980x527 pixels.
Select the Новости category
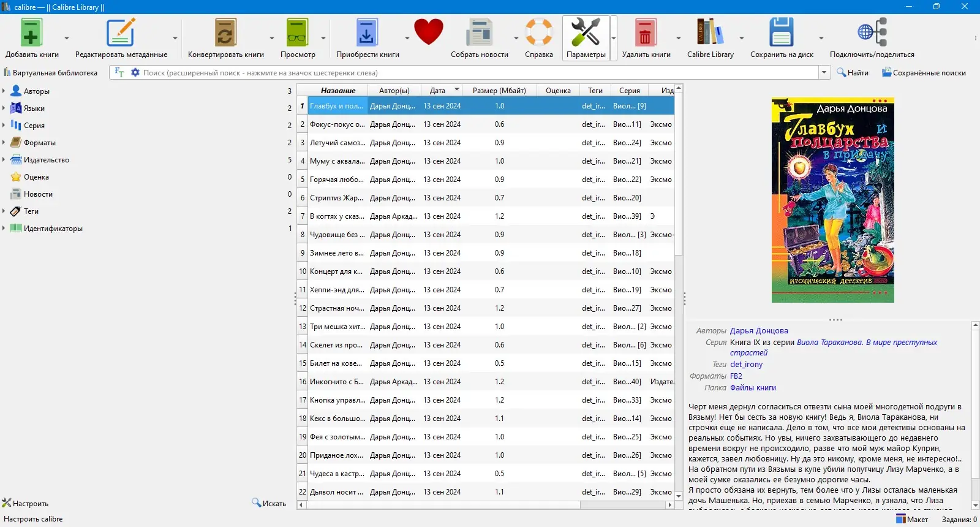tap(38, 194)
